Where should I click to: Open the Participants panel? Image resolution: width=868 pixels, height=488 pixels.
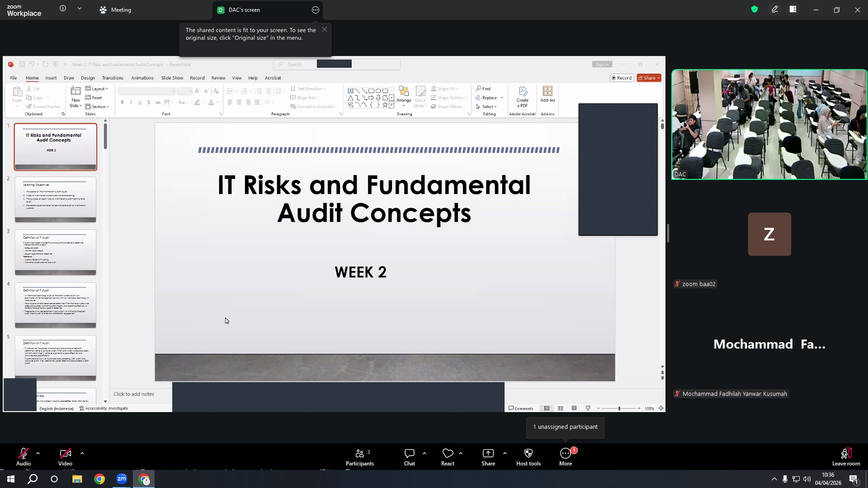click(x=360, y=457)
